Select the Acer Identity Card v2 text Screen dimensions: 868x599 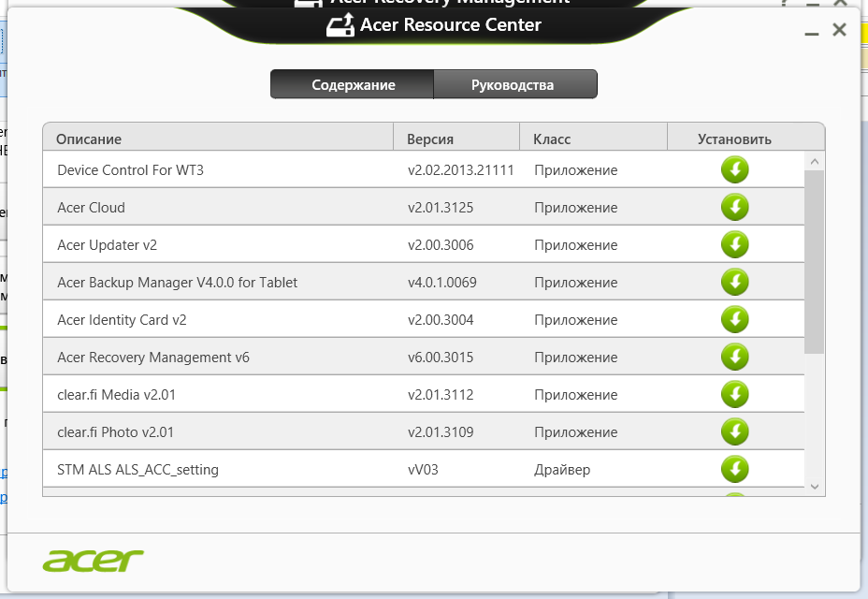(122, 320)
